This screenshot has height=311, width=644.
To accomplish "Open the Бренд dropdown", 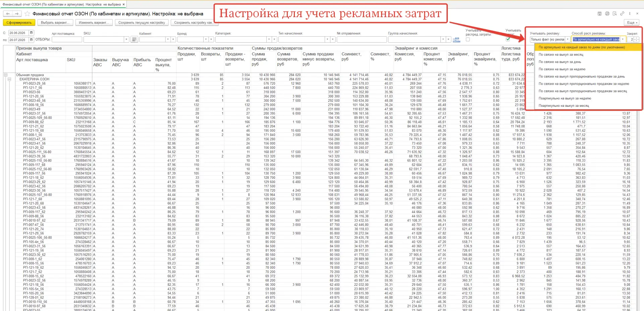I will pos(206,40).
